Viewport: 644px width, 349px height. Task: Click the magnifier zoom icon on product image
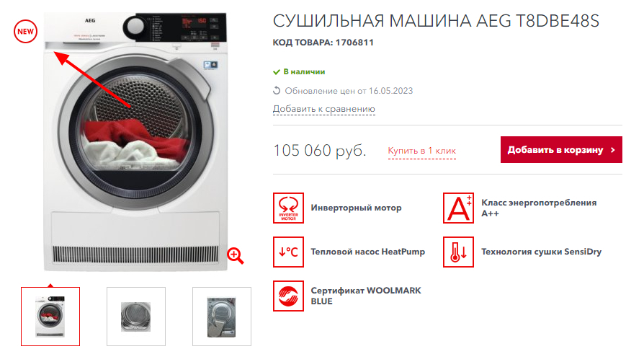(x=236, y=256)
